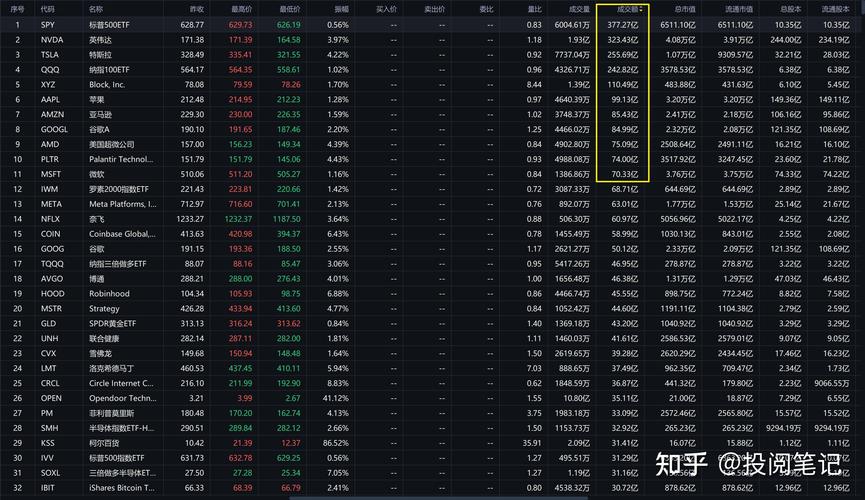
Task: Select the SPY ticker code
Action: [x=48, y=25]
